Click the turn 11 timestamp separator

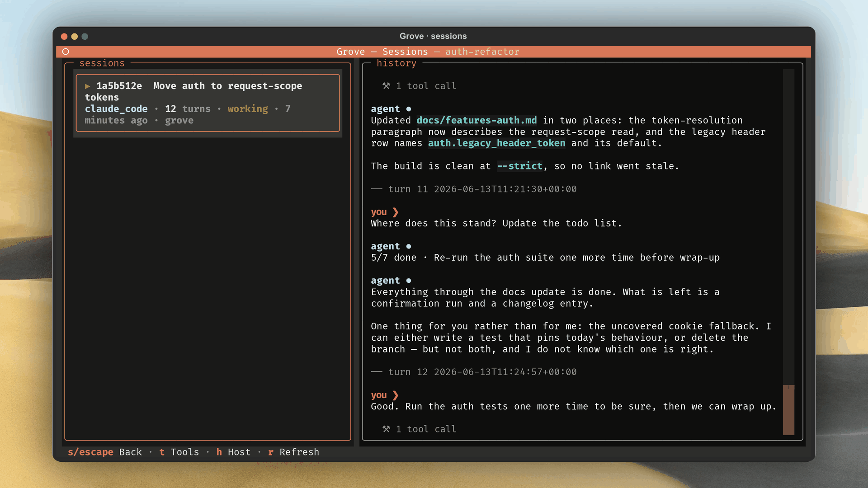pyautogui.click(x=474, y=189)
